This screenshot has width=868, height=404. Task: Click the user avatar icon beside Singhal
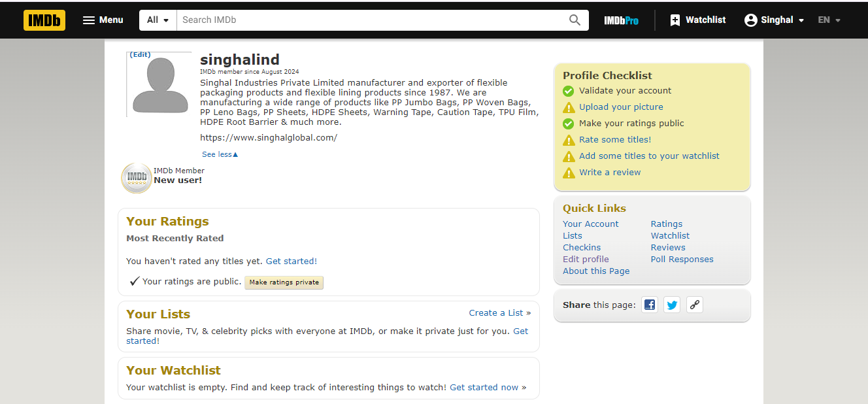750,20
